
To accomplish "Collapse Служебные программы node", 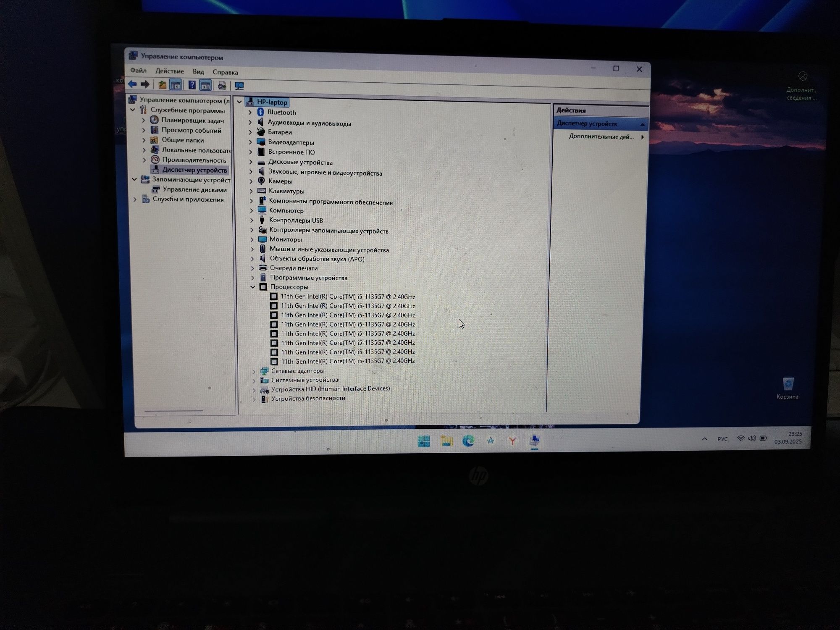I will point(133,110).
